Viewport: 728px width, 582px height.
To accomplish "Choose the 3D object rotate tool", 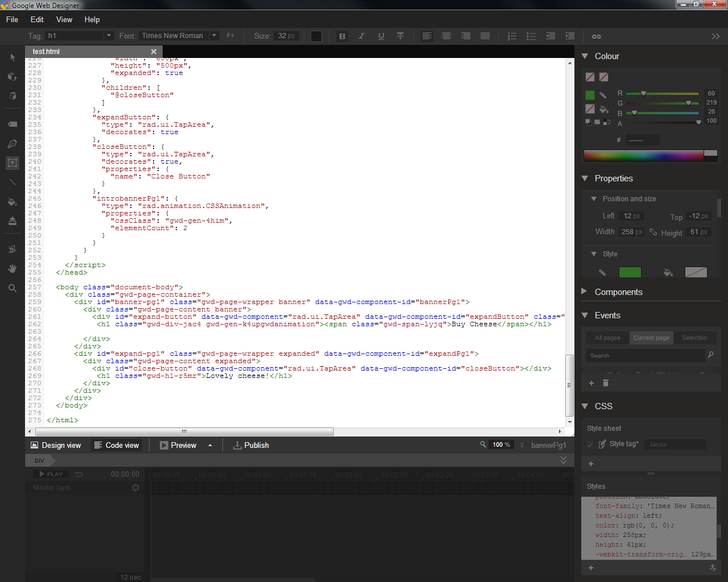I will pos(12,76).
